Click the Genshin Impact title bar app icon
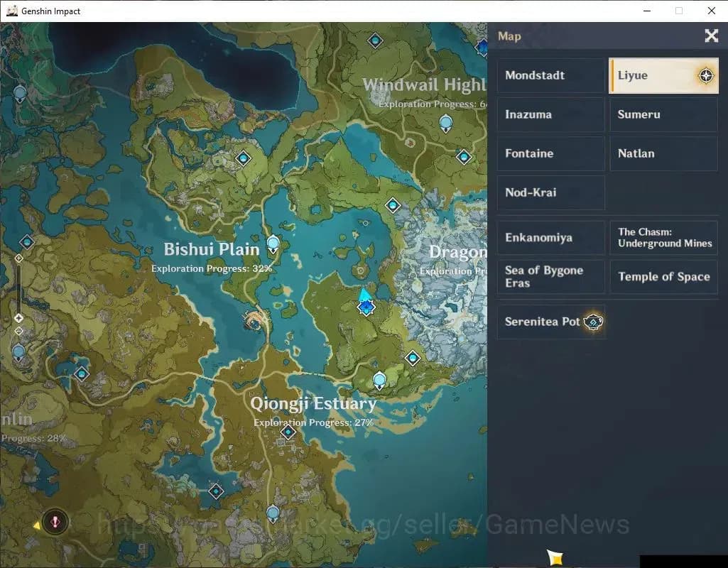Image resolution: width=728 pixels, height=568 pixels. [x=12, y=11]
